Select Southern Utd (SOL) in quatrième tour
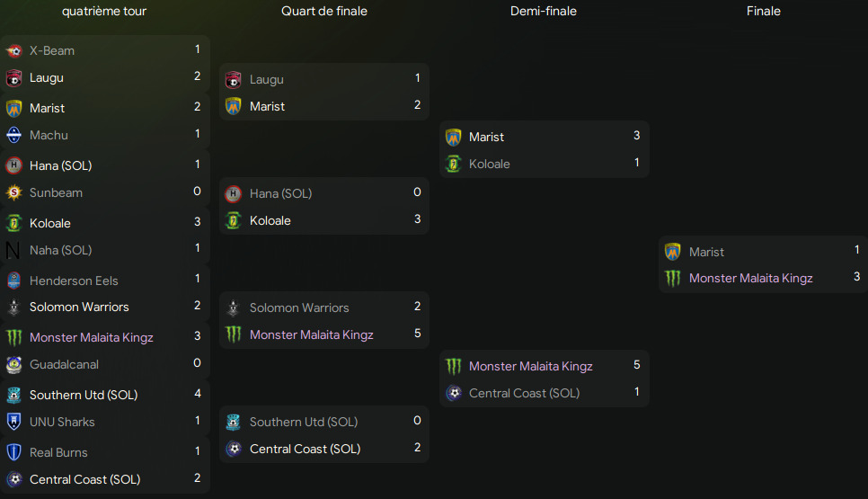868x499 pixels. point(84,395)
